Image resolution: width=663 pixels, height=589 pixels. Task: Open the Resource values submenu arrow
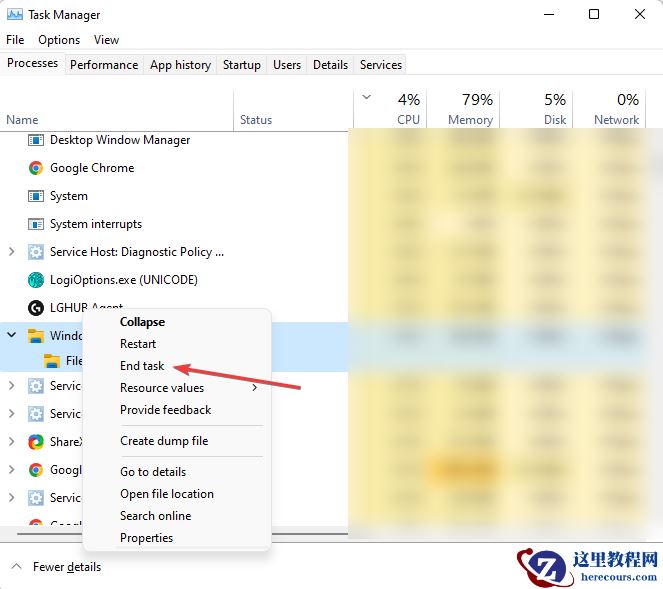[255, 388]
